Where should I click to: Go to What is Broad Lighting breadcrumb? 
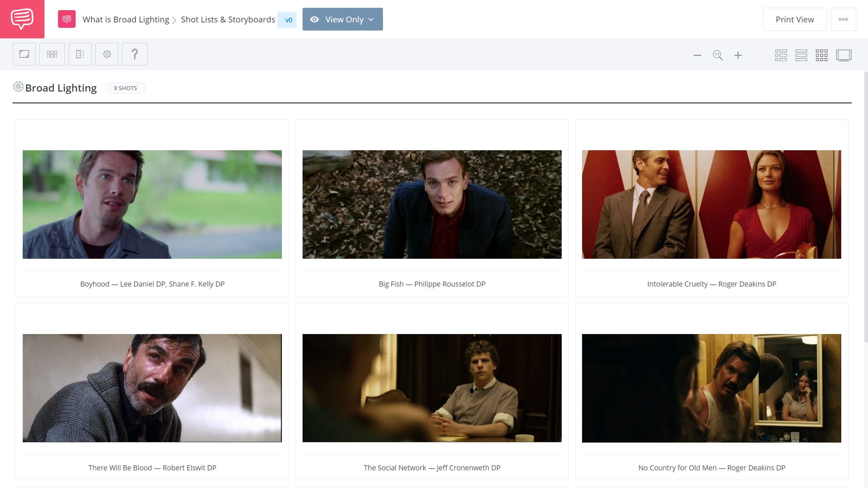coord(126,20)
